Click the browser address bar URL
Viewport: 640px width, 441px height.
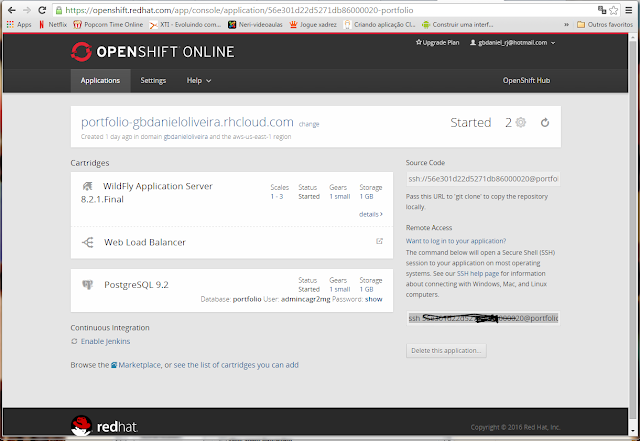coord(239,10)
